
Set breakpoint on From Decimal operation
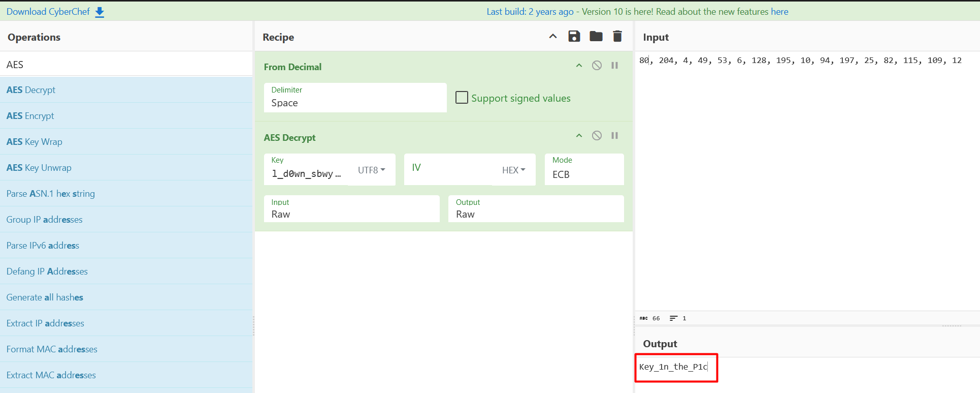click(614, 66)
